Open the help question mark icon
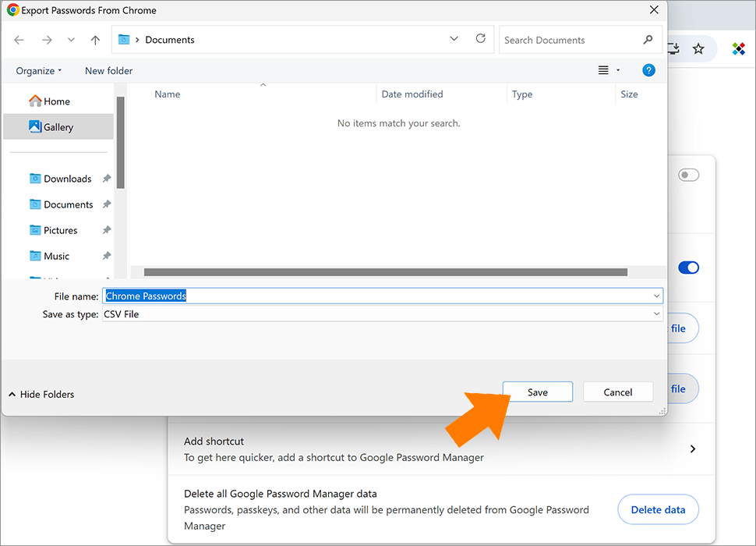 (648, 70)
